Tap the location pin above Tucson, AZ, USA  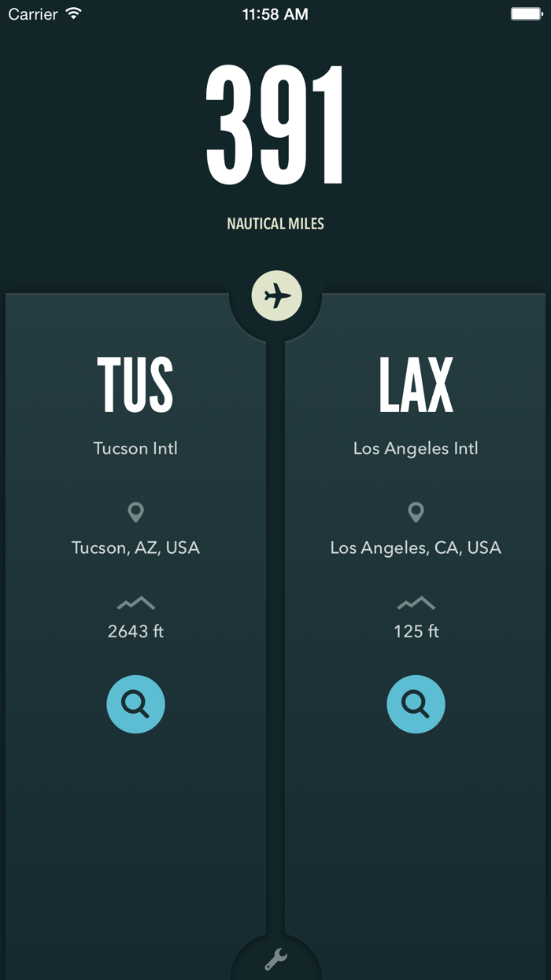coord(135,513)
